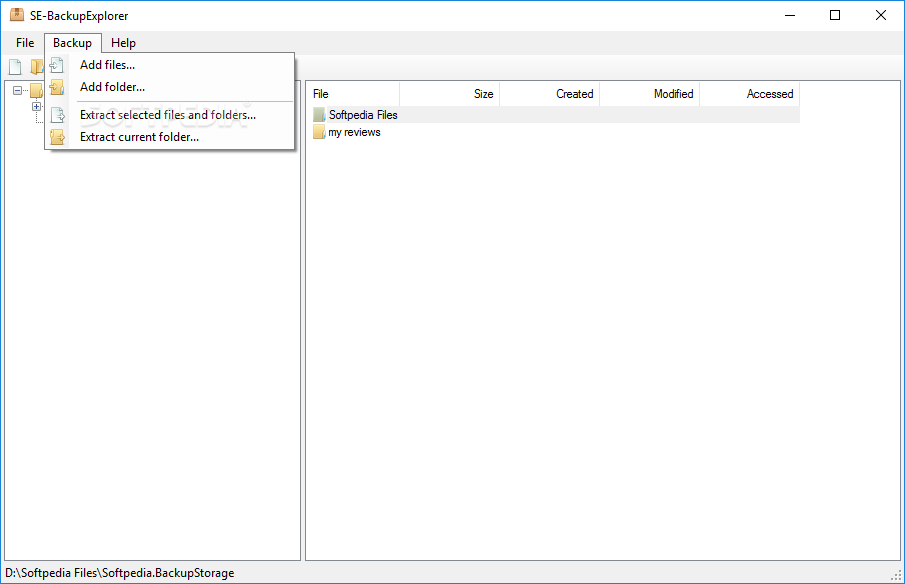Choose Add folder... from Backup menu
Viewport: 905px width, 584px height.
click(170, 87)
